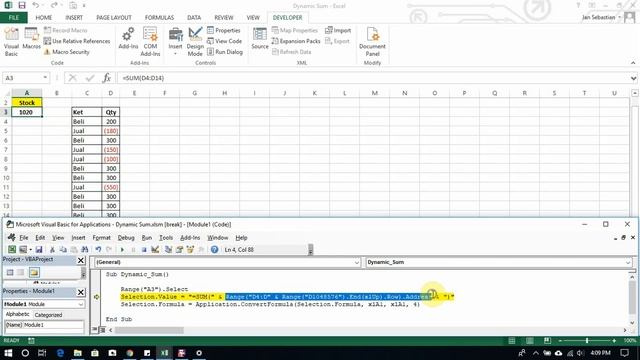
Task: Cut with the VBA toolbar scissors
Action: [52, 249]
